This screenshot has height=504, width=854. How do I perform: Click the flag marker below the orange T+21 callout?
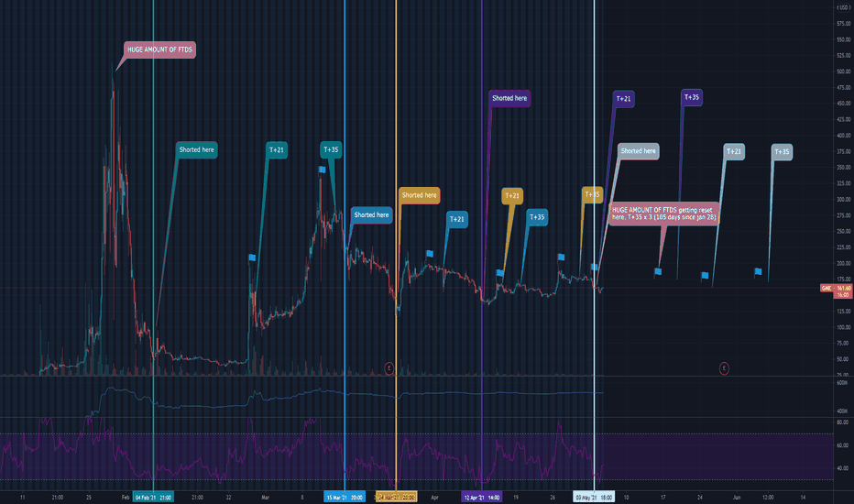499,273
